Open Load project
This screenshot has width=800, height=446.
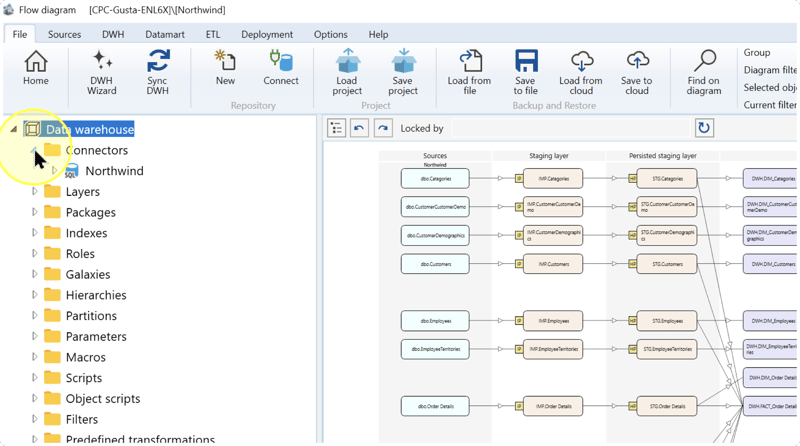(x=347, y=72)
